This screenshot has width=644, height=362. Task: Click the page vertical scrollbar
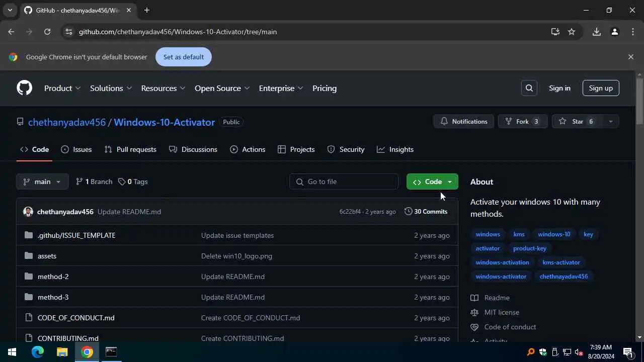point(639,101)
